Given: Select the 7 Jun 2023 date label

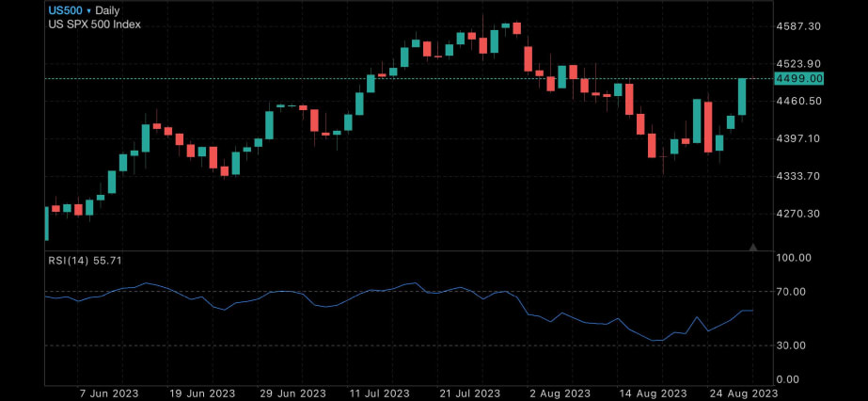Looking at the screenshot, I should [107, 393].
